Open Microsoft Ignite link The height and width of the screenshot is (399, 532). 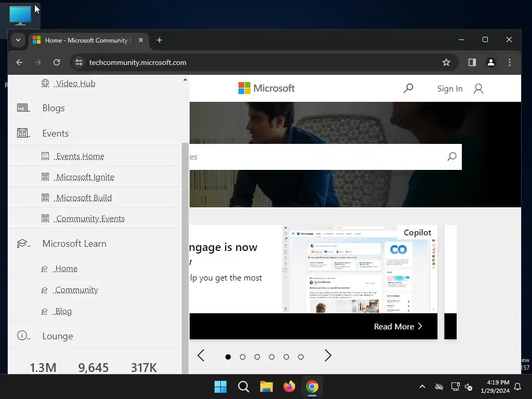coord(85,177)
